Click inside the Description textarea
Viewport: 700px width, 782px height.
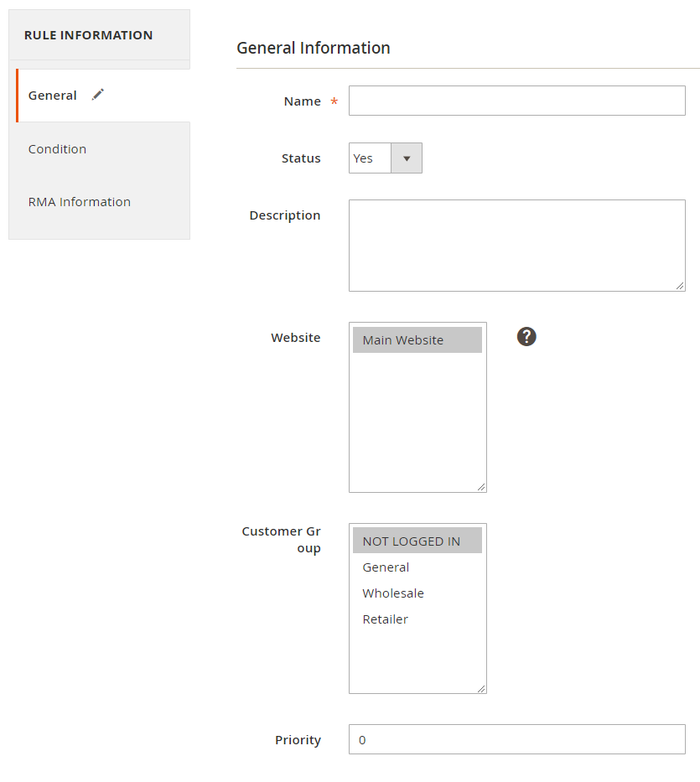pyautogui.click(x=516, y=245)
